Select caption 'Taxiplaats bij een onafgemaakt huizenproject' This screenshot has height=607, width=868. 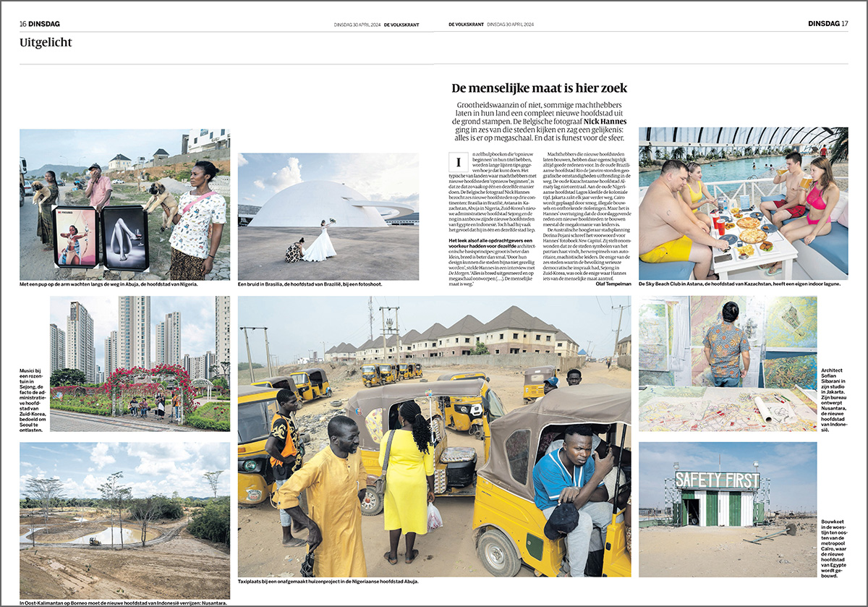[x=328, y=581]
